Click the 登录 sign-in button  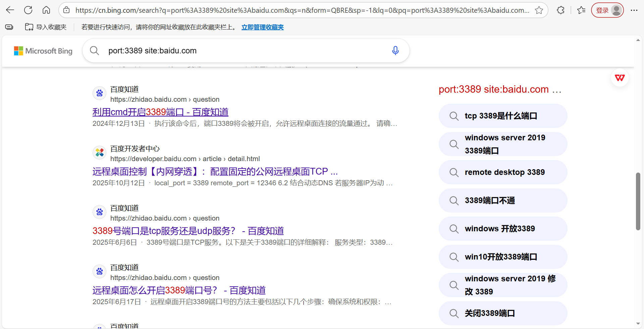click(607, 10)
